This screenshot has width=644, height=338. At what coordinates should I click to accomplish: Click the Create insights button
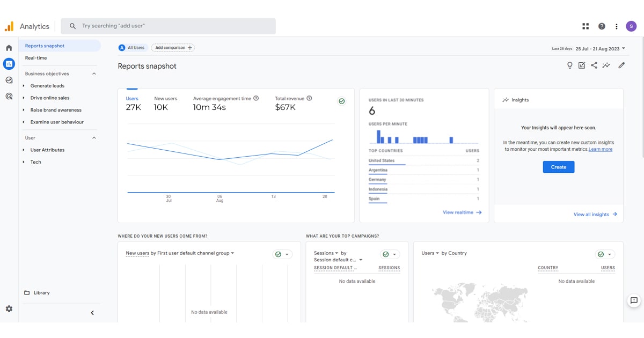coord(558,167)
